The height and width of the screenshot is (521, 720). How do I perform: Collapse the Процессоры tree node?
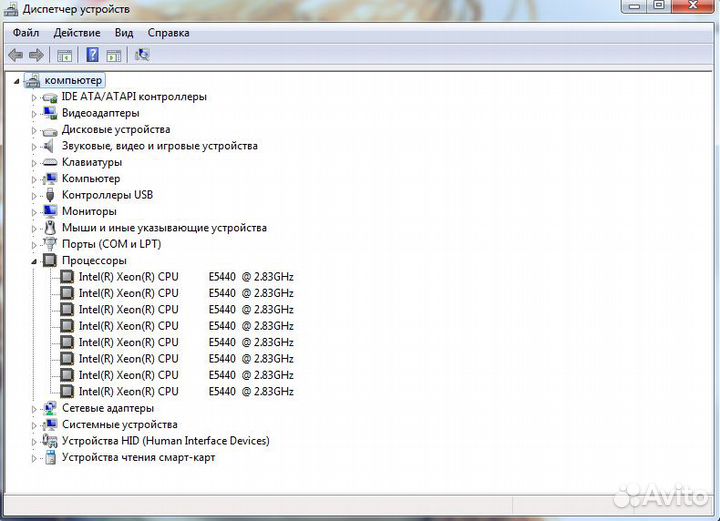(34, 261)
